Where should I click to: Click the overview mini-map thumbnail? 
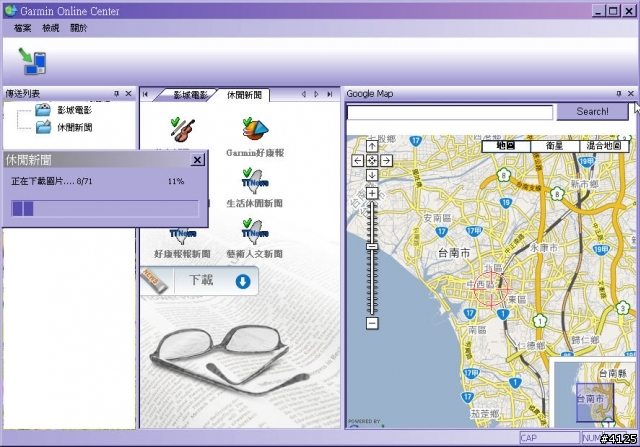tap(593, 392)
